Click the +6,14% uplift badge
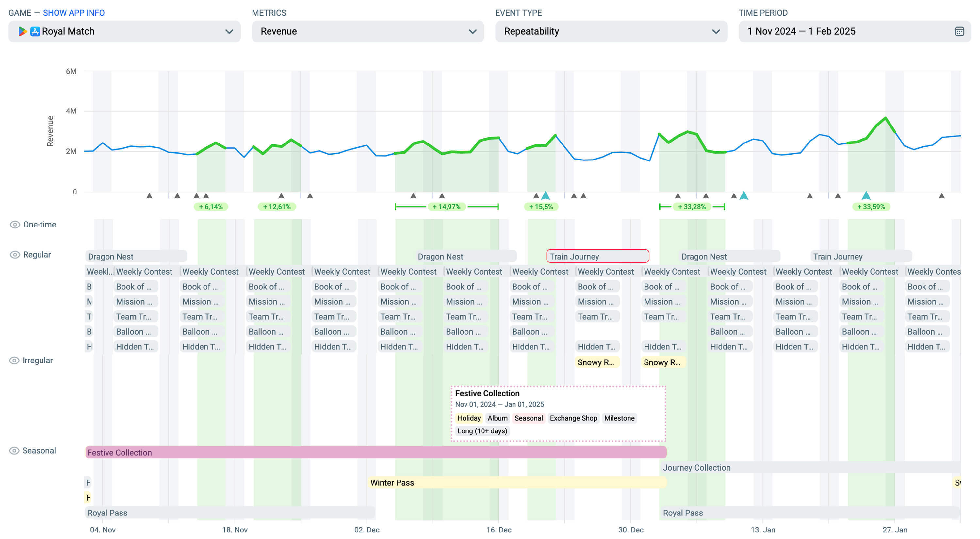Viewport: 980px width, 539px height. [x=211, y=207]
